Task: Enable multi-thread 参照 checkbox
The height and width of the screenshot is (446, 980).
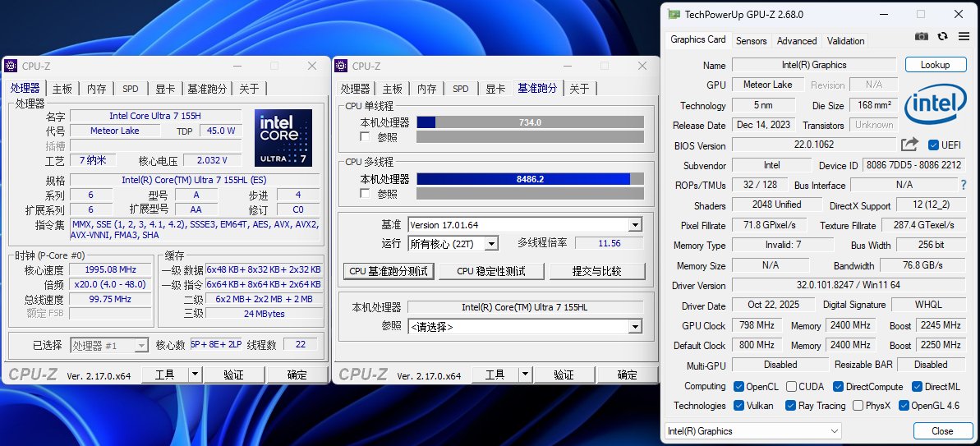Action: point(365,194)
